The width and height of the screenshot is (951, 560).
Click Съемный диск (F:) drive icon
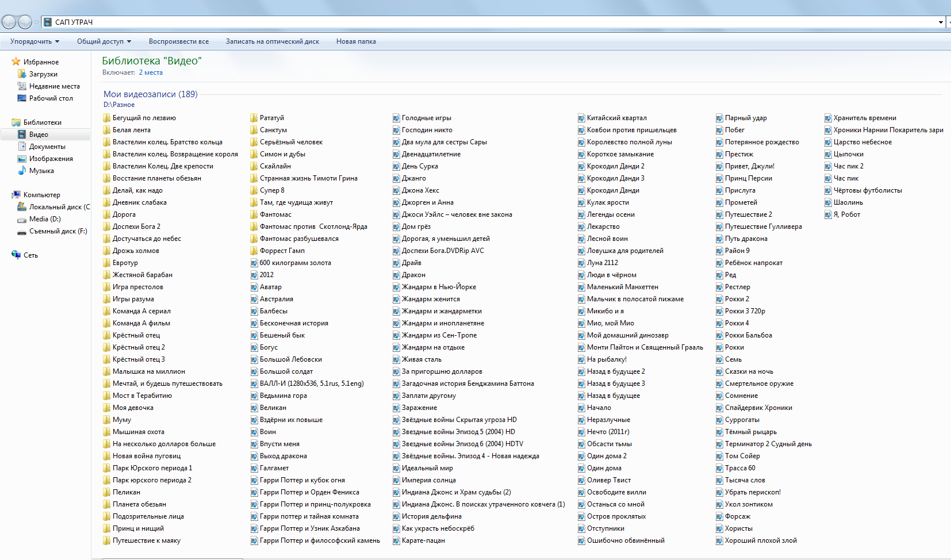coord(22,231)
